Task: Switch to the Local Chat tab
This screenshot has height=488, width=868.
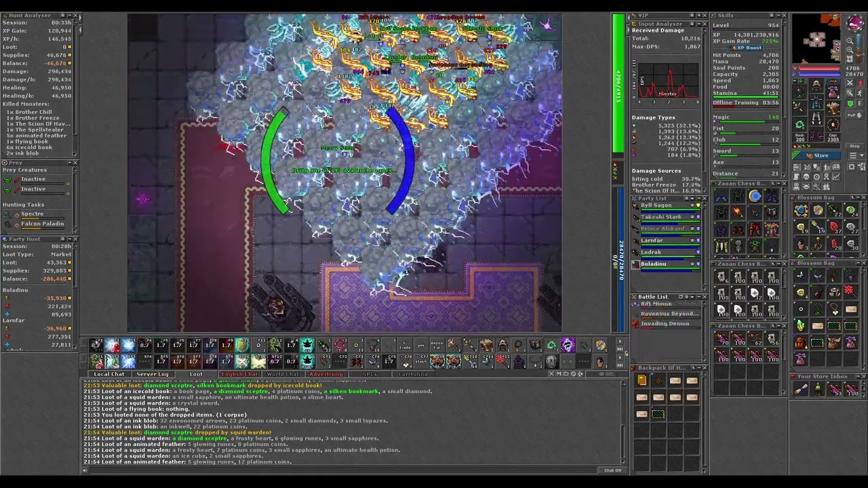Action: click(x=109, y=374)
